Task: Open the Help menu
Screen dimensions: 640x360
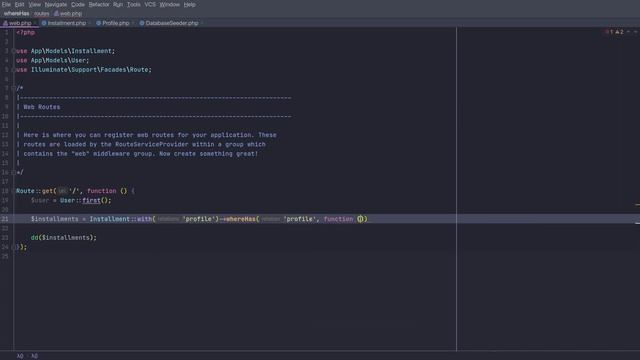Action: (x=189, y=4)
